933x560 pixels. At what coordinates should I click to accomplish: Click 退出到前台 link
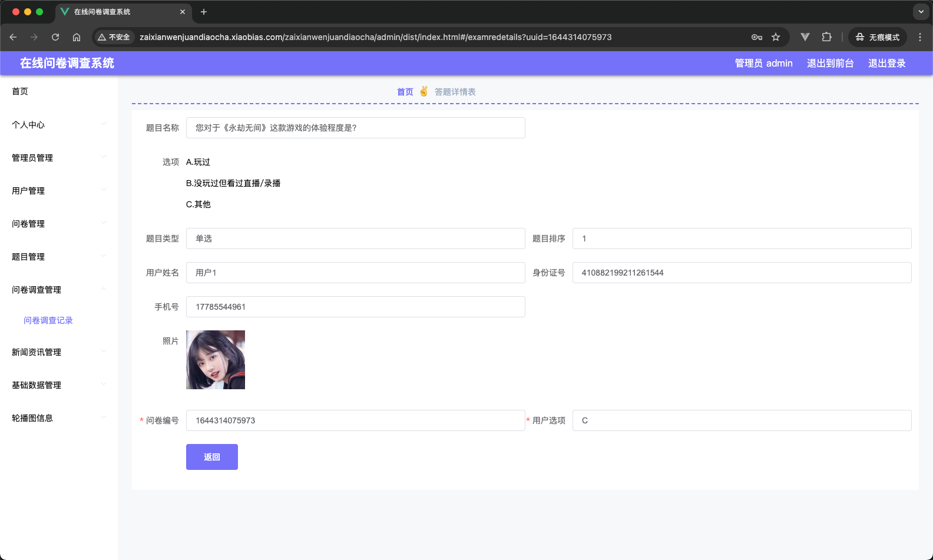(830, 63)
